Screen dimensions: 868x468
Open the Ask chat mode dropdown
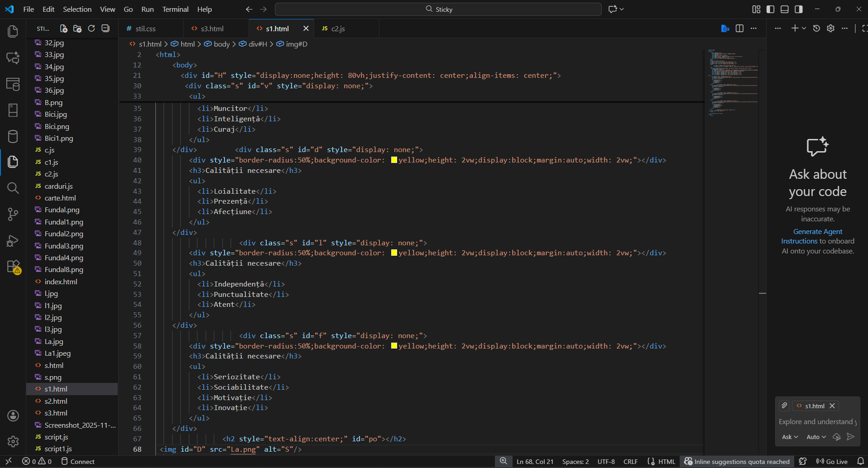(790, 437)
